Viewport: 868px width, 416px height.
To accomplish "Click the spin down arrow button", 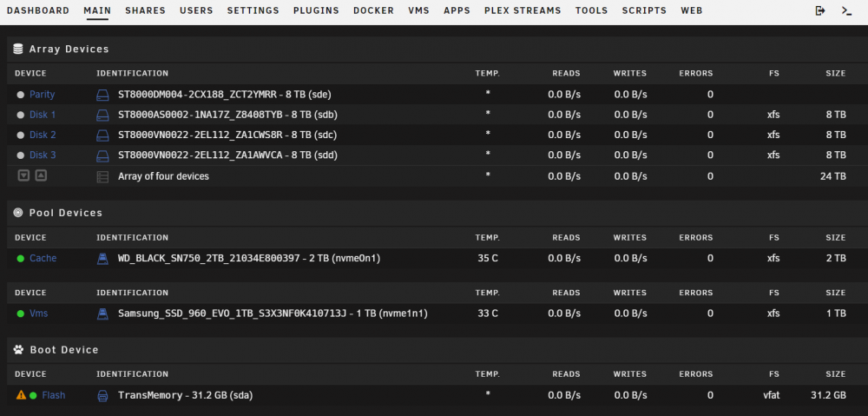I will pyautogui.click(x=23, y=175).
